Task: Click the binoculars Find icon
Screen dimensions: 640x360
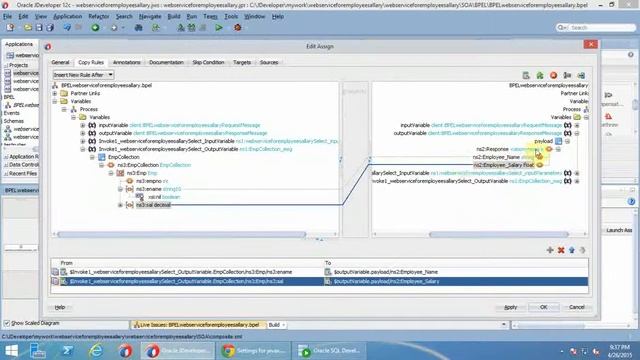Action: 139,28
